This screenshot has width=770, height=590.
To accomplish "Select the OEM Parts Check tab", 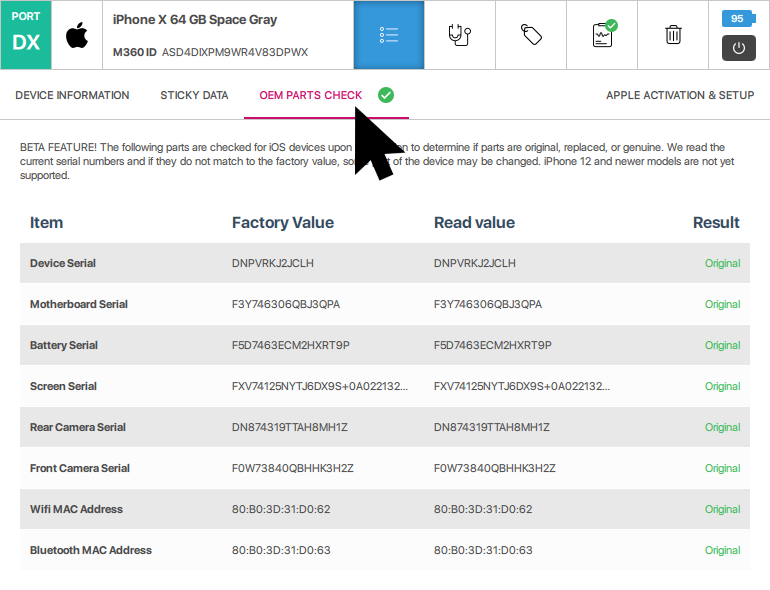I will pyautogui.click(x=310, y=95).
